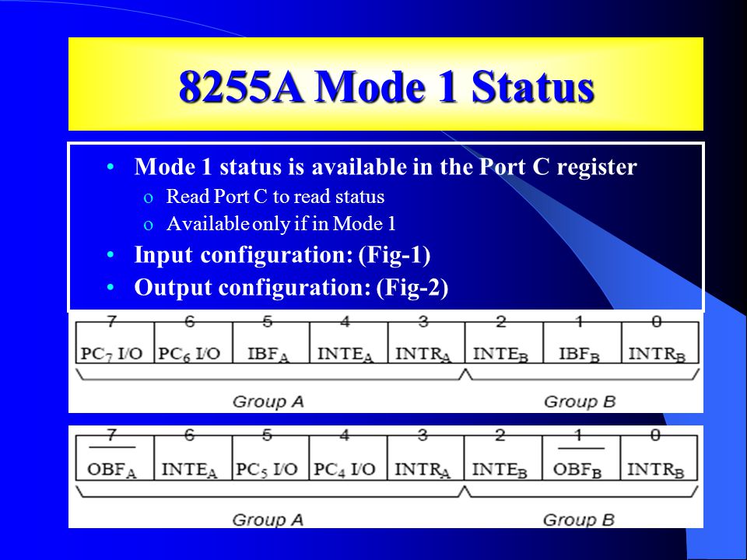The image size is (747, 560).
Task: Click the "Group A" label under the OBFA figure
Action: pyautogui.click(x=268, y=520)
